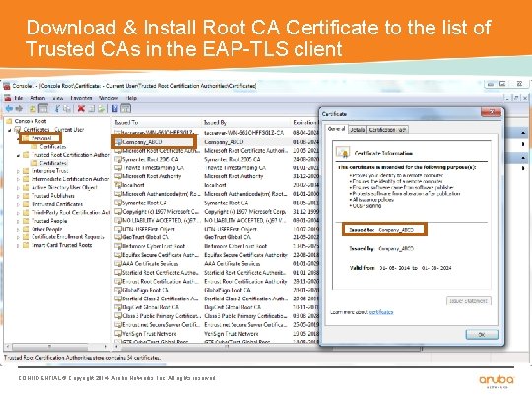
Task: Open the Action menu
Action: (37, 98)
